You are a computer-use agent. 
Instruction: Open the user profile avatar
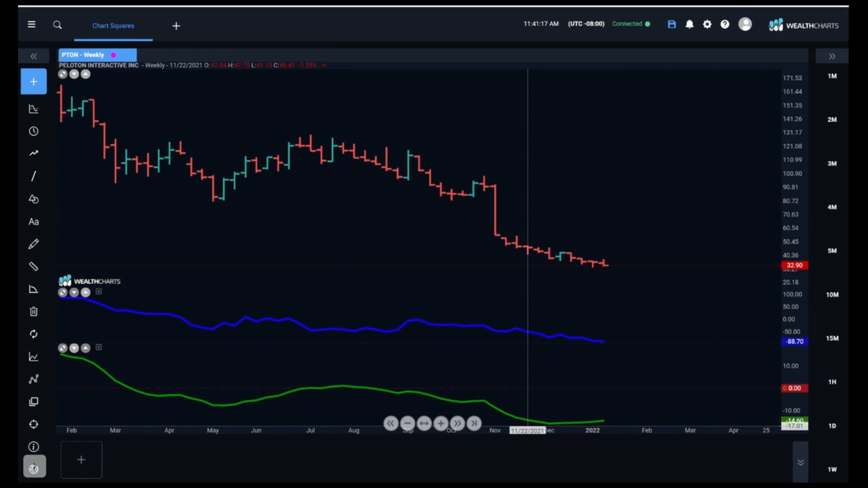[x=745, y=24]
